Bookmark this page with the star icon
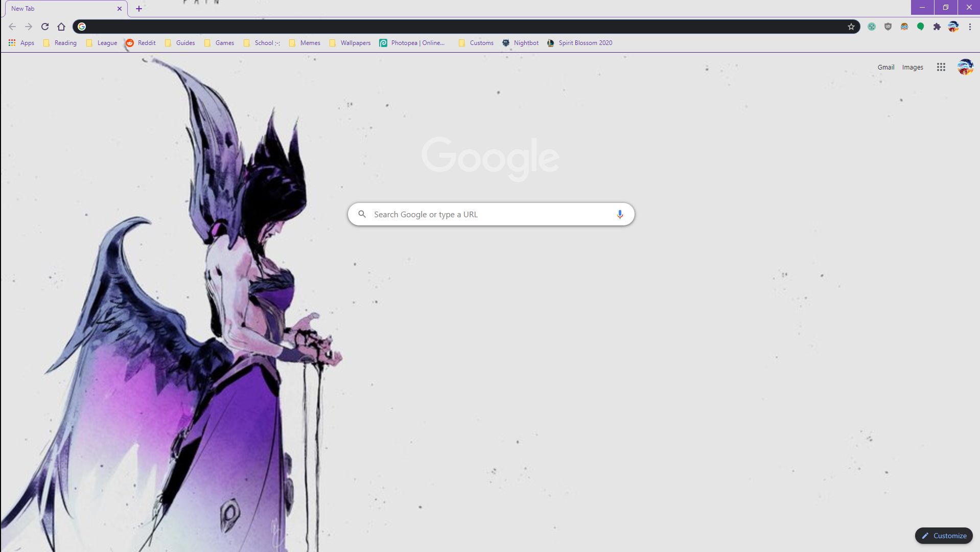This screenshot has height=552, width=980. pos(851,27)
